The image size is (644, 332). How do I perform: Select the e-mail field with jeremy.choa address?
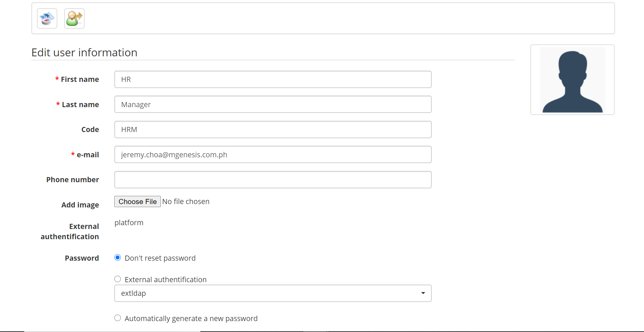pyautogui.click(x=273, y=154)
